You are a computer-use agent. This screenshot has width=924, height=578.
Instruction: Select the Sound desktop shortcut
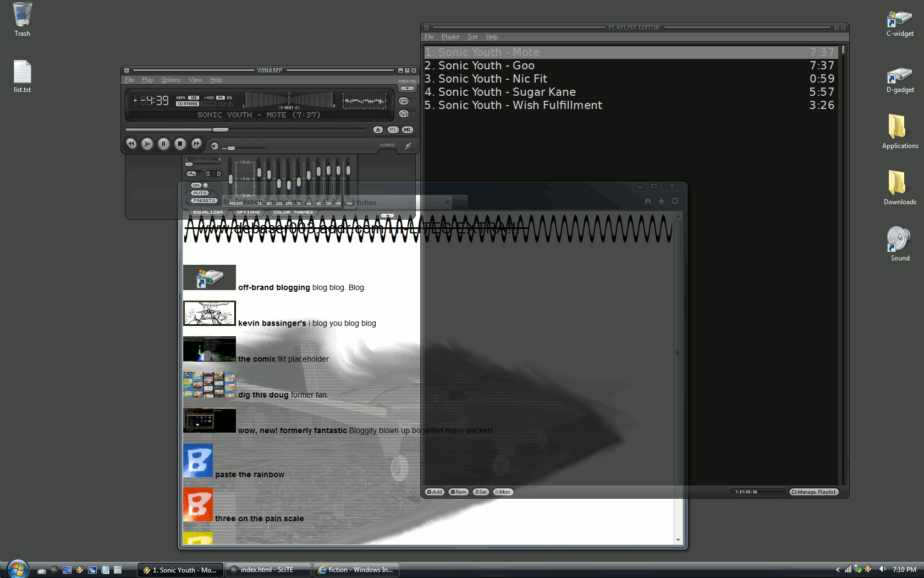900,244
